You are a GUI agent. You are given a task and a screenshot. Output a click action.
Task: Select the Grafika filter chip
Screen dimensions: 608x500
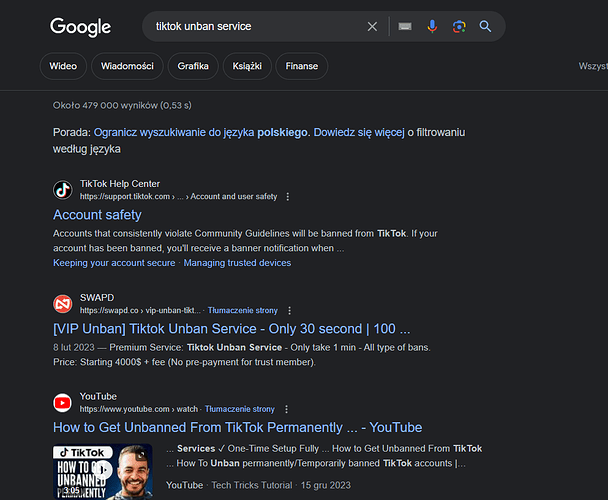tap(193, 66)
